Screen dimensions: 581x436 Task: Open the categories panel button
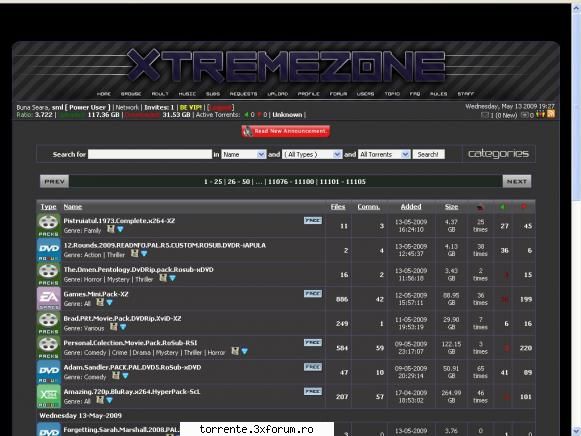(498, 154)
